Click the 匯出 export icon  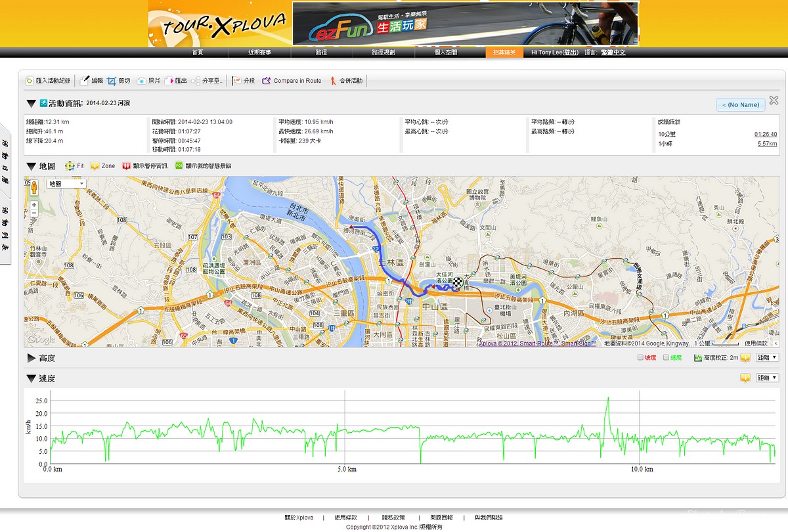tap(169, 81)
